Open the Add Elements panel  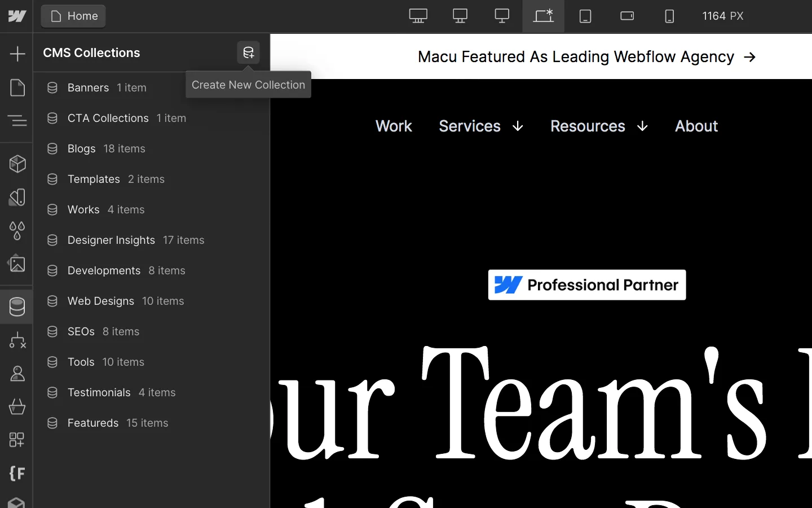pos(17,54)
